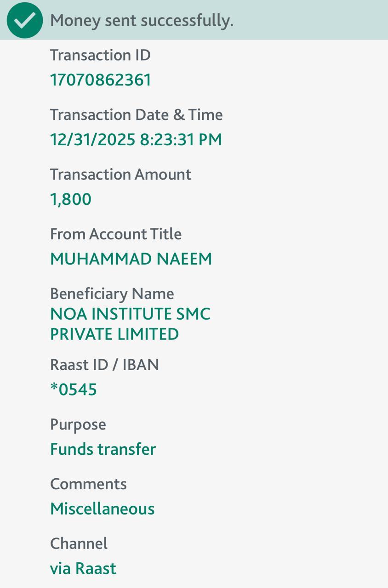Image resolution: width=388 pixels, height=588 pixels.
Task: Click the Beneficiary Name label
Action: (112, 294)
